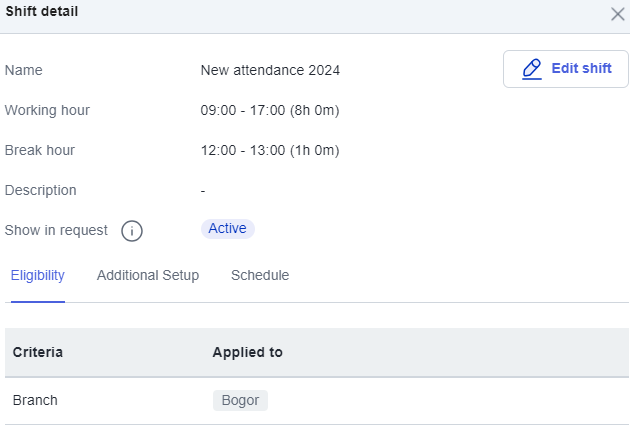Screen dimensions: 630x428
Task: Select the shift name New attendance 2024
Action: click(270, 70)
